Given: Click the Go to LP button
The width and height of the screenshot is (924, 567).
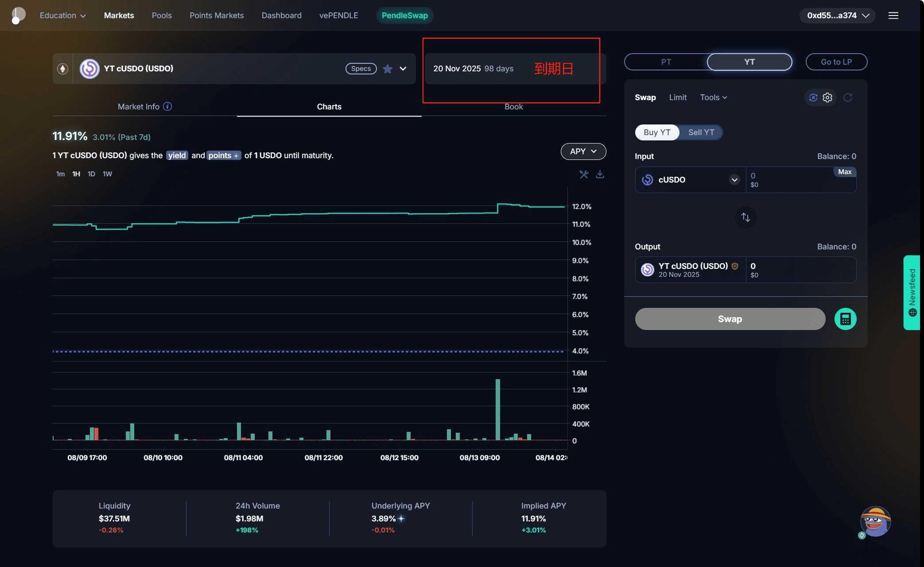Looking at the screenshot, I should (836, 62).
